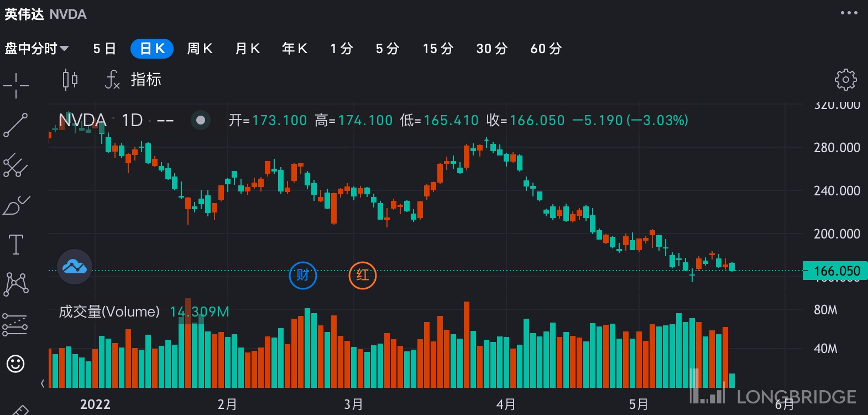The width and height of the screenshot is (868, 415).
Task: Switch to the 年K yearly tab
Action: point(294,49)
